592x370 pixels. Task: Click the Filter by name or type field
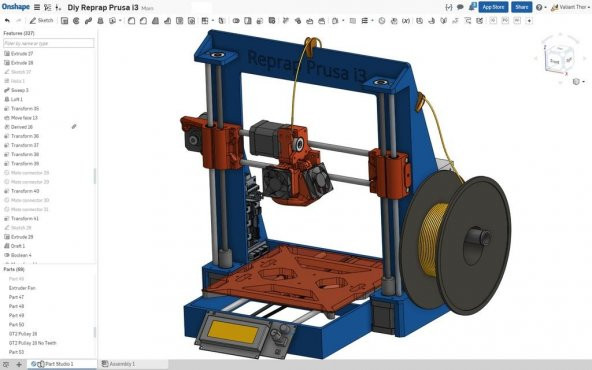(49, 43)
